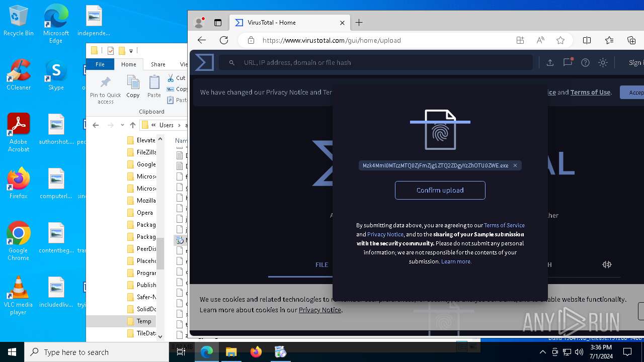
Task: Select FILE tab on VirusTotal
Action: [321, 264]
